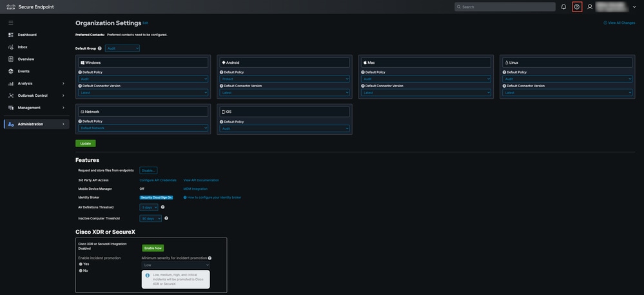Viewport: 644px width, 295px height.
Task: Open Network Default Policy dropdown
Action: (143, 128)
